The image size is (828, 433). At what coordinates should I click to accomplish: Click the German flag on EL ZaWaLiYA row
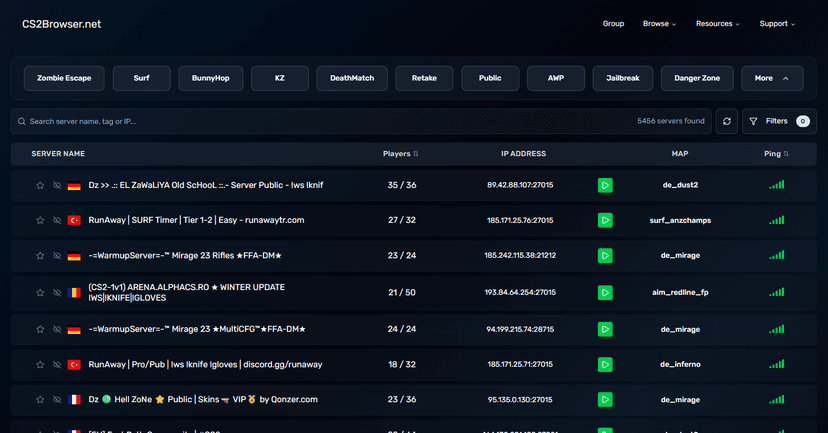click(74, 185)
